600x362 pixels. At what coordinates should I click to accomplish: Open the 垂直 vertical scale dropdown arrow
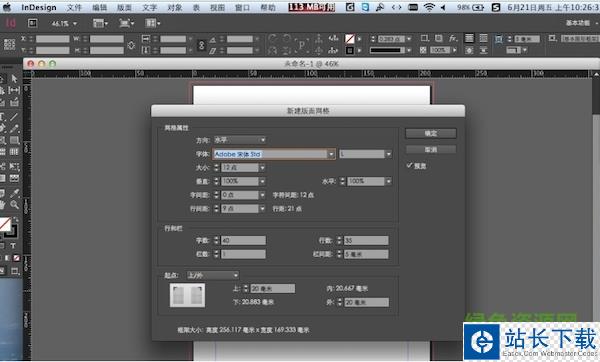tap(262, 181)
